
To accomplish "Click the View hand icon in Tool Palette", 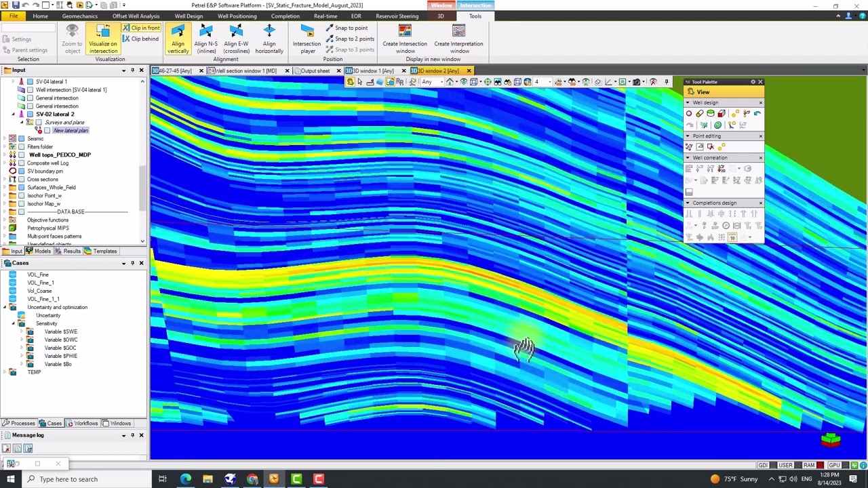I will coord(690,92).
